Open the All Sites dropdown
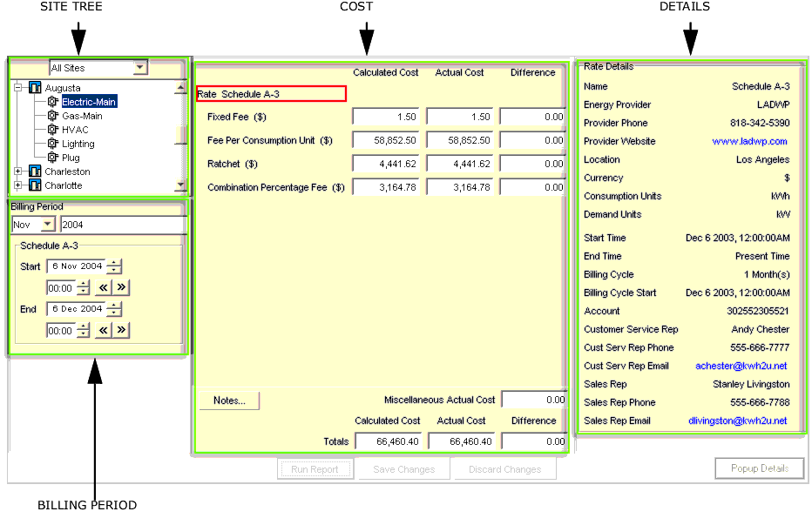The width and height of the screenshot is (812, 525). pyautogui.click(x=140, y=68)
